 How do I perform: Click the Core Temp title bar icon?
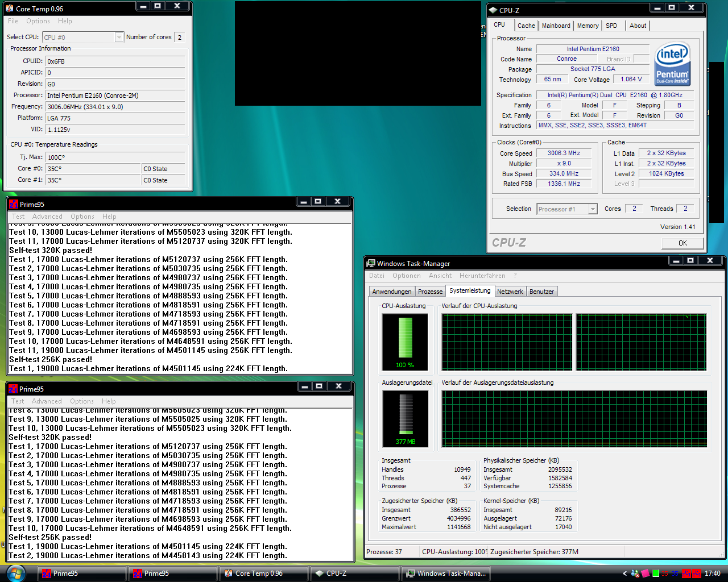click(x=10, y=9)
